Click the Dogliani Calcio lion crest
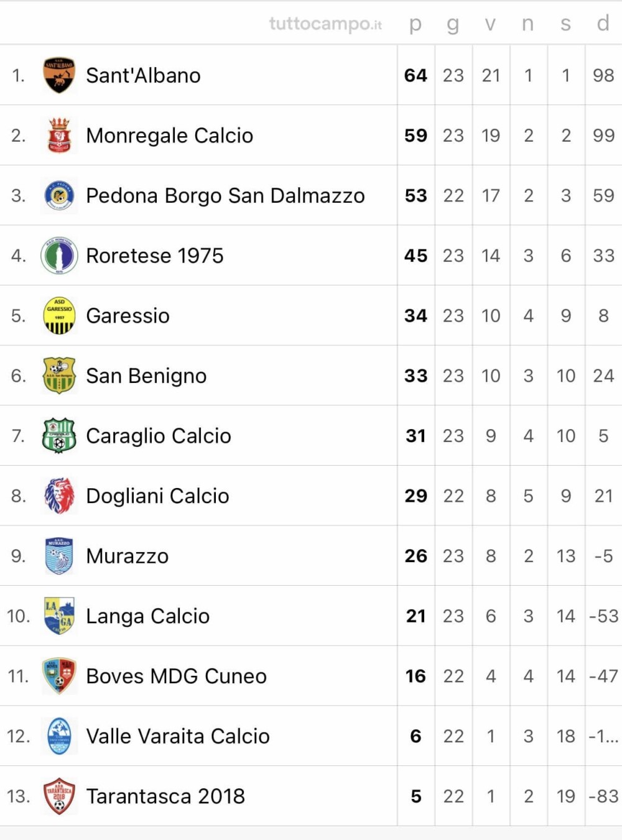 tap(59, 496)
